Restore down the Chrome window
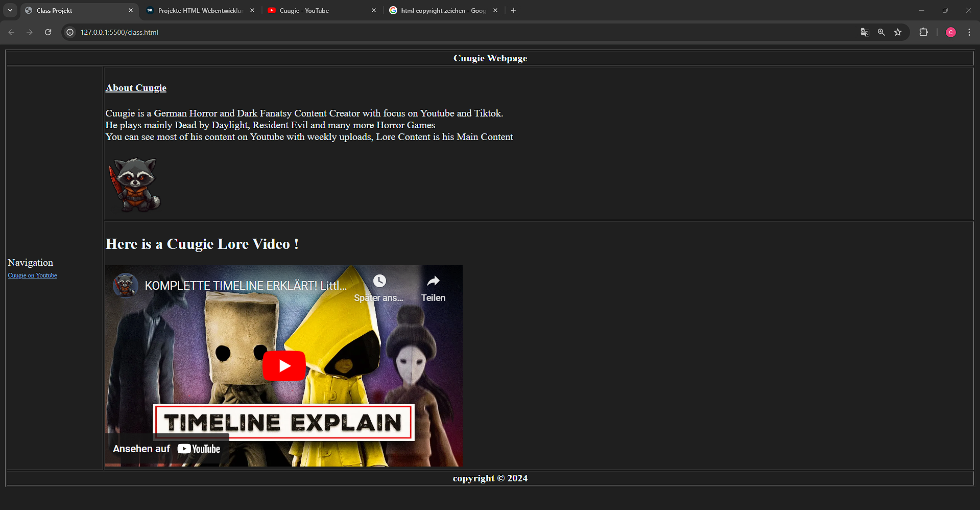Screen dimensions: 980x510 pyautogui.click(x=945, y=10)
